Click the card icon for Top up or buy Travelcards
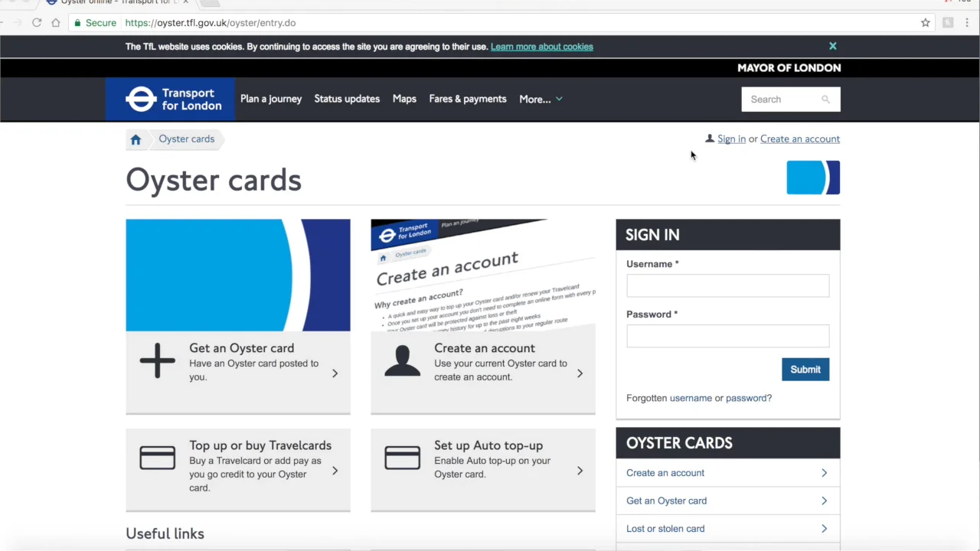The image size is (980, 551). click(x=158, y=458)
